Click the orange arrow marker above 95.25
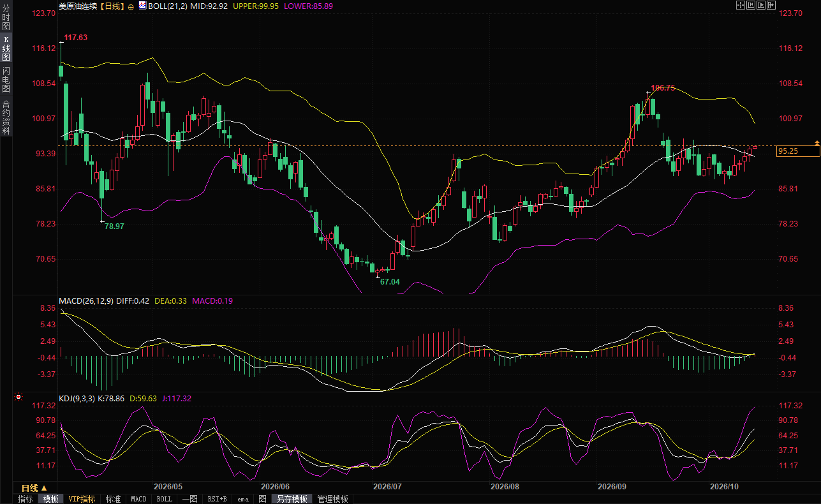This screenshot has height=504, width=821. (817, 142)
